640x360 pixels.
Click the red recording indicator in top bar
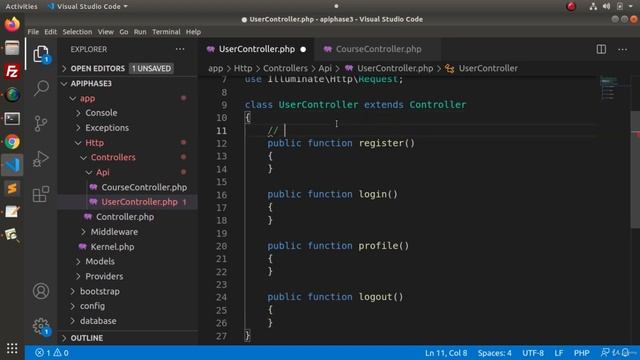[x=571, y=6]
